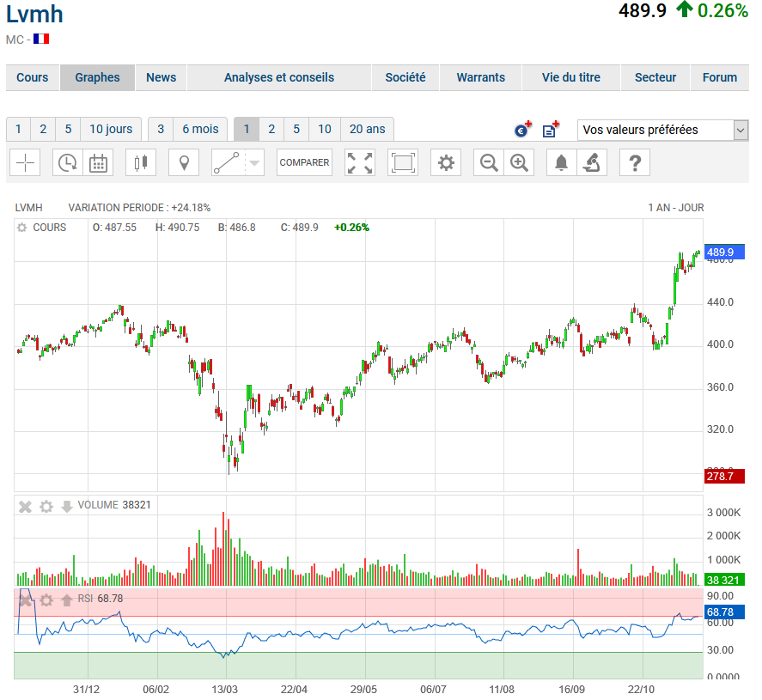Zoom in using the magnifier plus

coord(518,162)
